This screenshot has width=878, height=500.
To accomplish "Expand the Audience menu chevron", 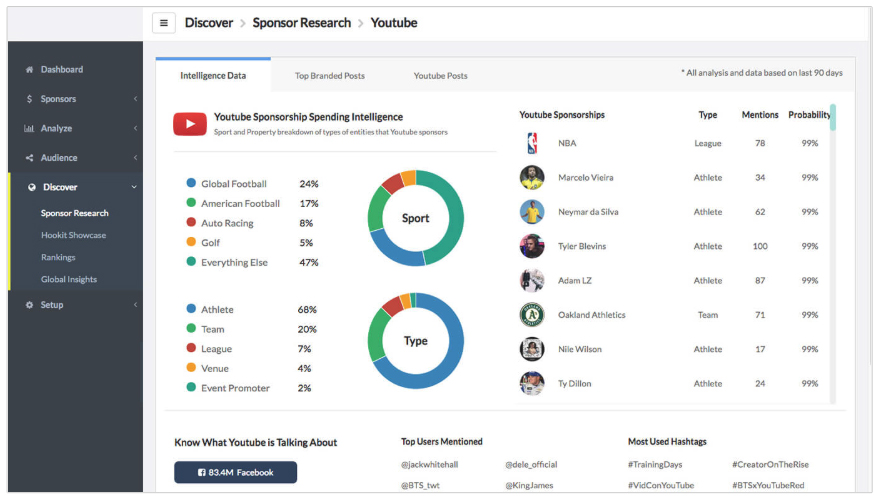I will pyautogui.click(x=135, y=158).
